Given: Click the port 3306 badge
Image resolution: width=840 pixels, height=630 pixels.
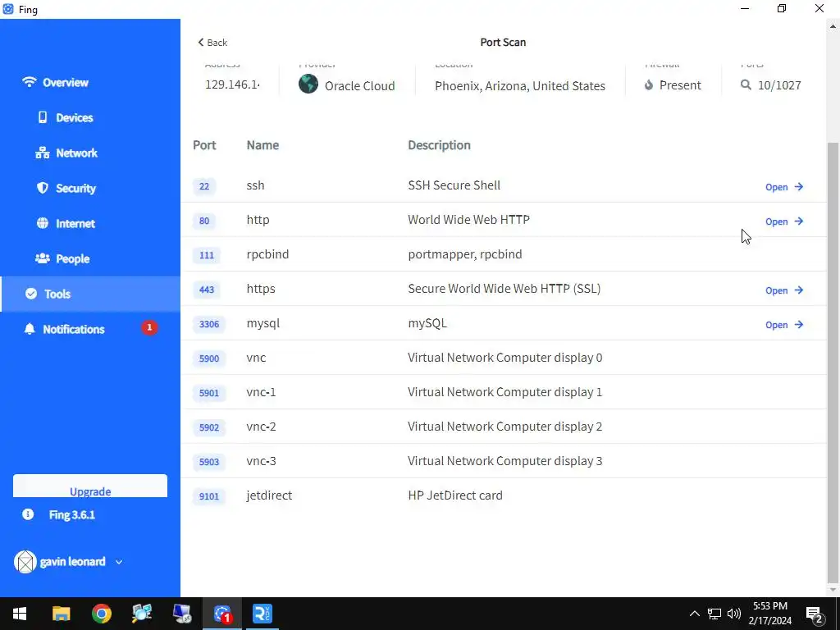Looking at the screenshot, I should [x=209, y=324].
